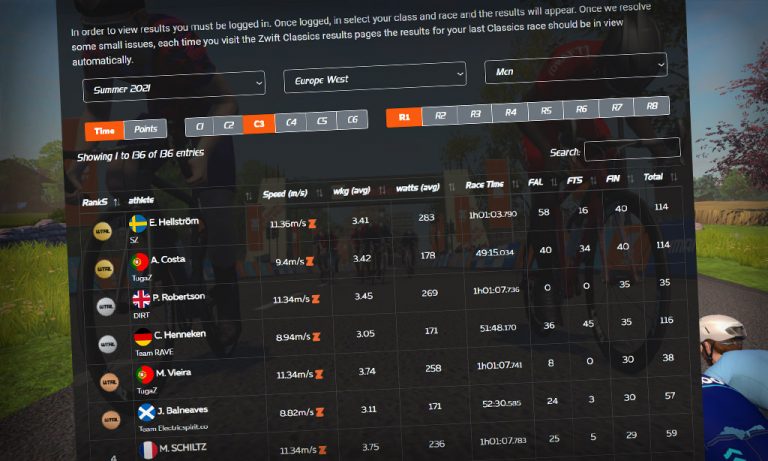
Task: Click P. Robertson's silver rank medal
Action: (106, 307)
